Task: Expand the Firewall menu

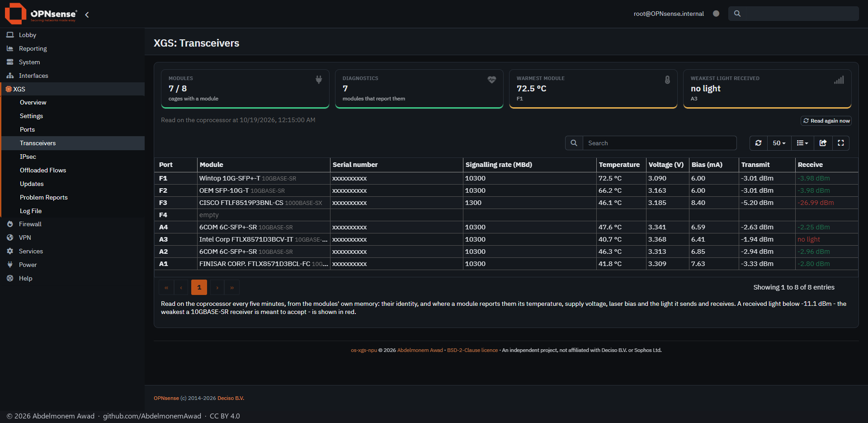Action: 72,224
